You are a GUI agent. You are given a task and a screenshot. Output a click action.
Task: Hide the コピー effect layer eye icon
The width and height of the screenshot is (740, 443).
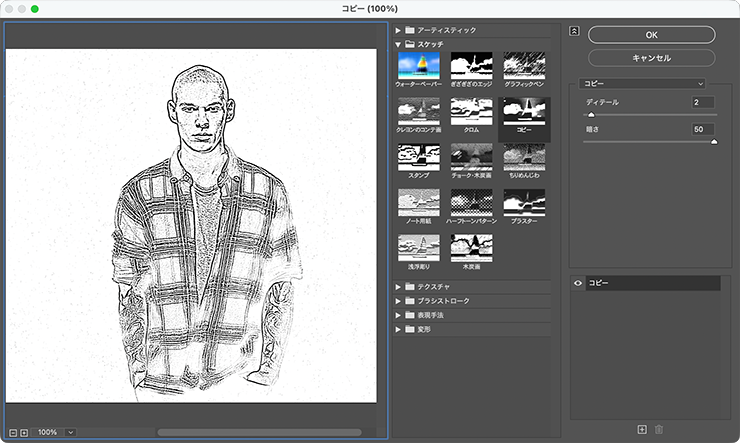pyautogui.click(x=578, y=284)
